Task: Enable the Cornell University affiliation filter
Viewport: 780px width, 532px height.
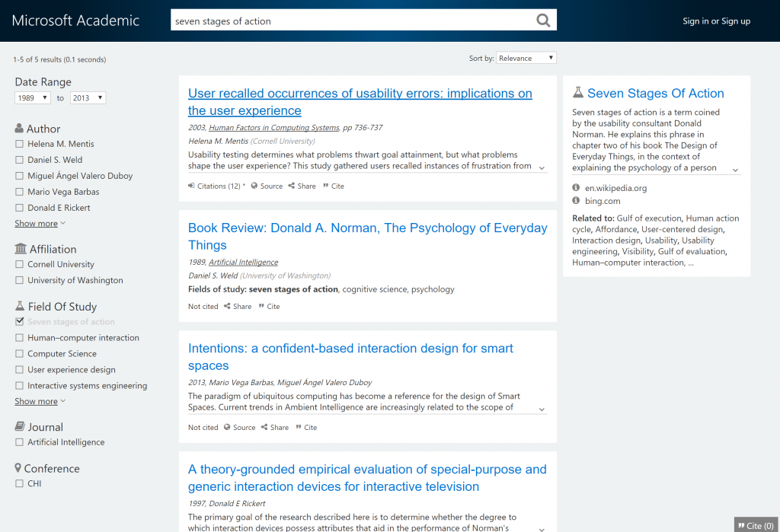Action: [x=19, y=264]
